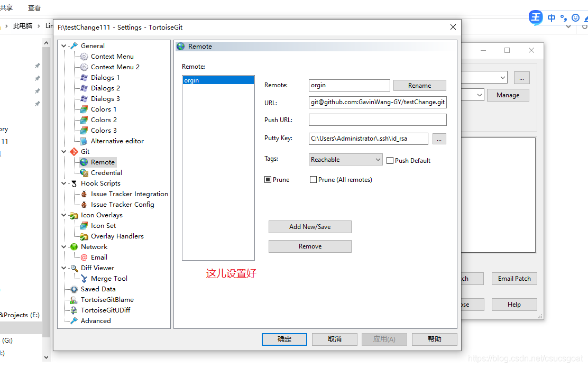Open the Credential settings page
The width and height of the screenshot is (588, 368).
(106, 173)
